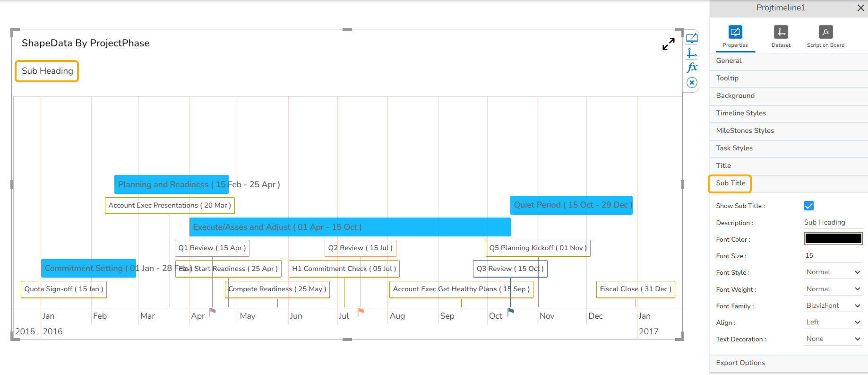The image size is (868, 375).
Task: Click the ShapeData By ProjectPhase title
Action: (86, 43)
